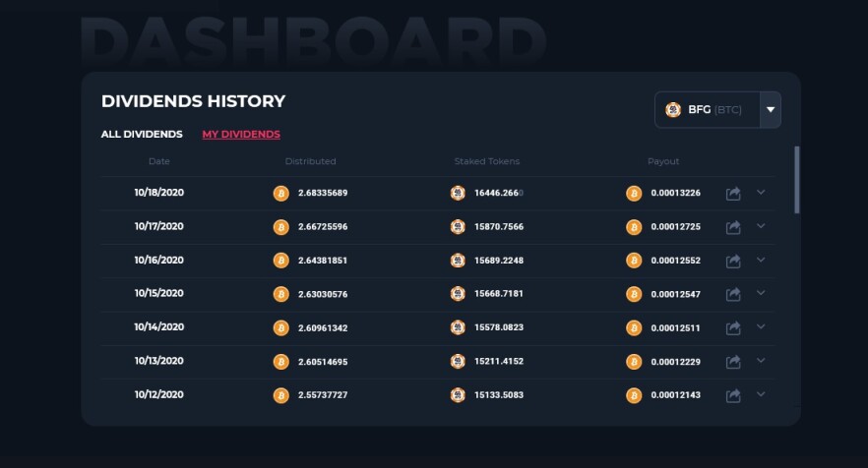This screenshot has width=868, height=468.
Task: Expand the 10/18/2020 row details
Action: (x=761, y=193)
